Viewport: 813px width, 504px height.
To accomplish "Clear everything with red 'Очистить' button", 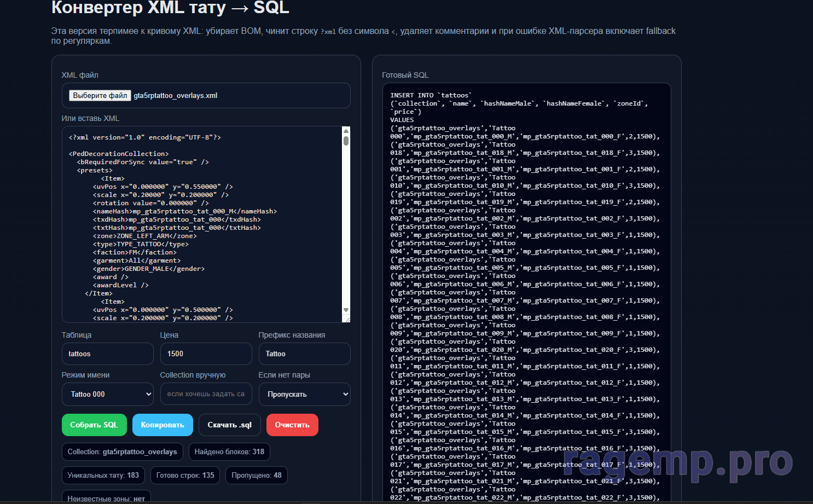I will (x=292, y=425).
